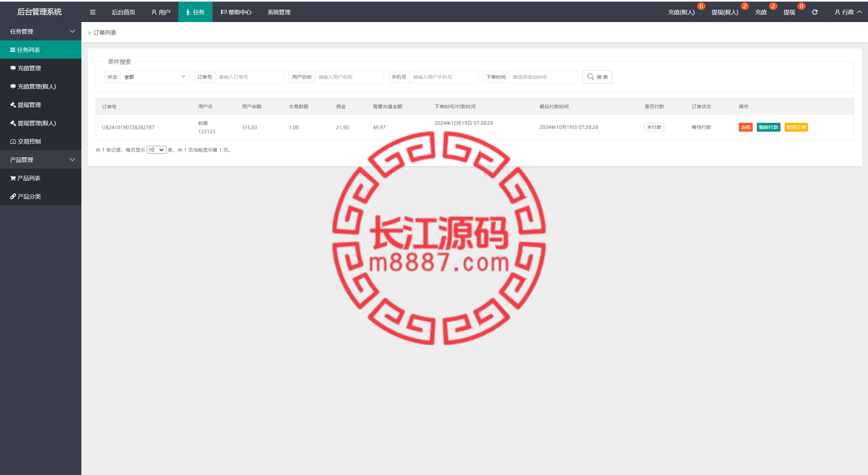
Task: Click the 订单号 input field
Action: [250, 77]
